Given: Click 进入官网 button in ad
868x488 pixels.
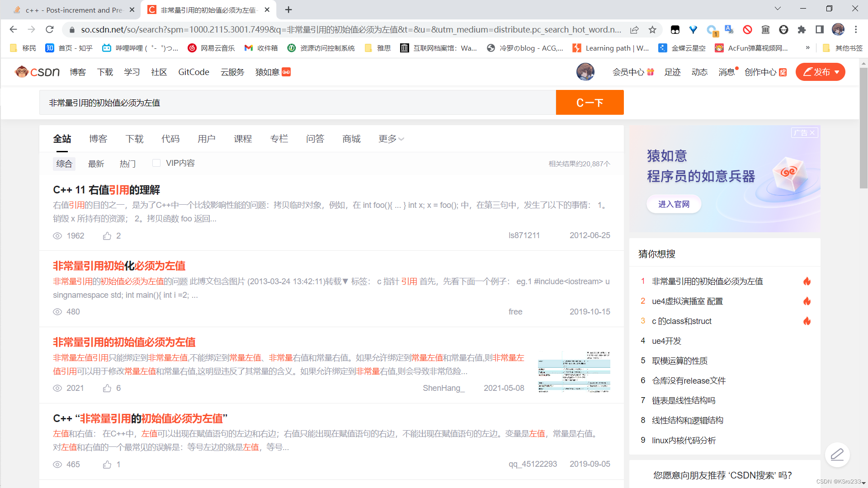Looking at the screenshot, I should 674,204.
